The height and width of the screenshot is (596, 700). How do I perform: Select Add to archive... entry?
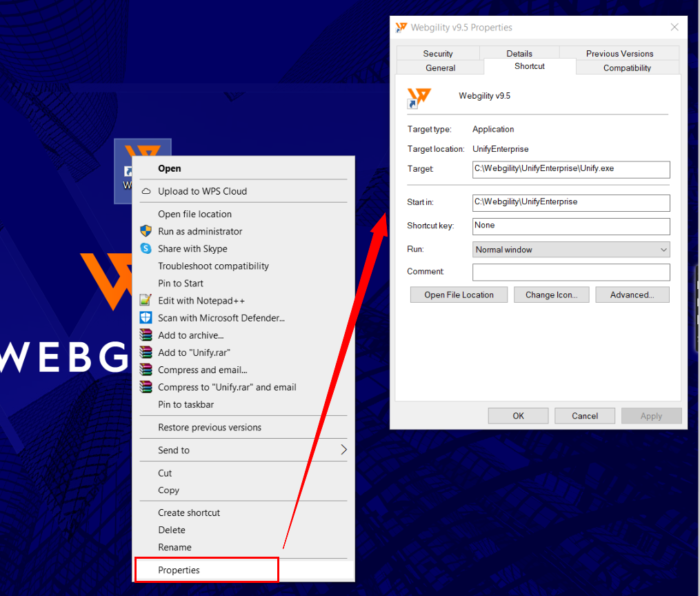click(x=243, y=335)
